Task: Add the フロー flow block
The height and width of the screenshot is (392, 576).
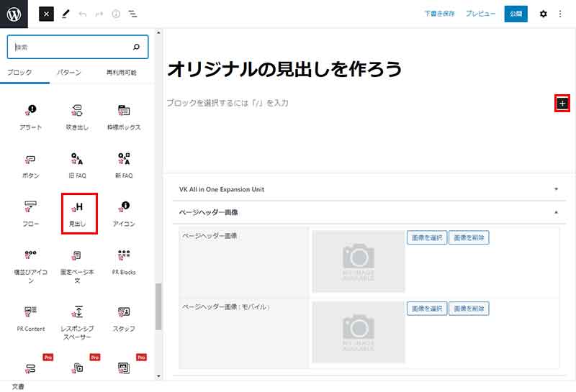Action: (30, 213)
